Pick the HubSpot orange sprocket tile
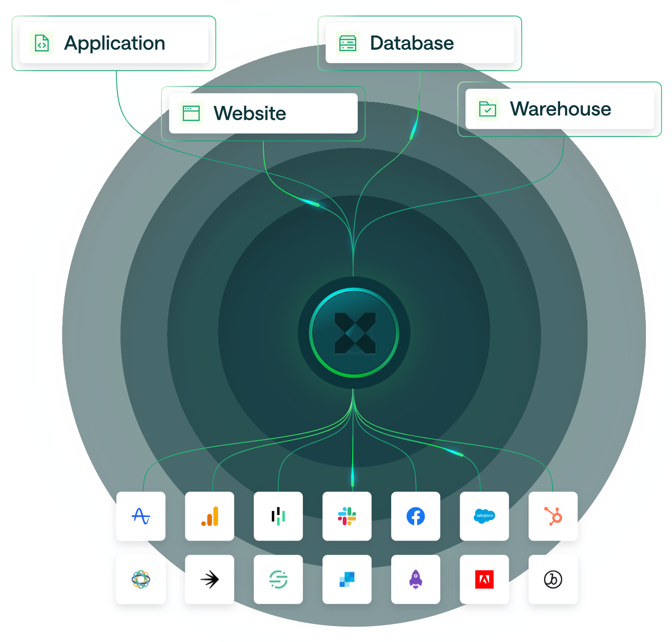The height and width of the screenshot is (642, 672). [x=553, y=516]
